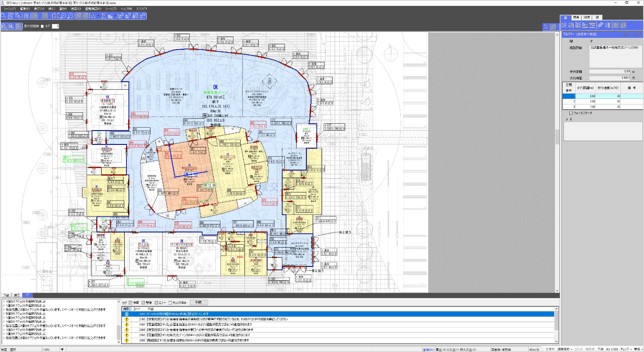Click the warning log list vertical scrollbar
Viewport: 644px width, 352px height.
click(x=557, y=325)
